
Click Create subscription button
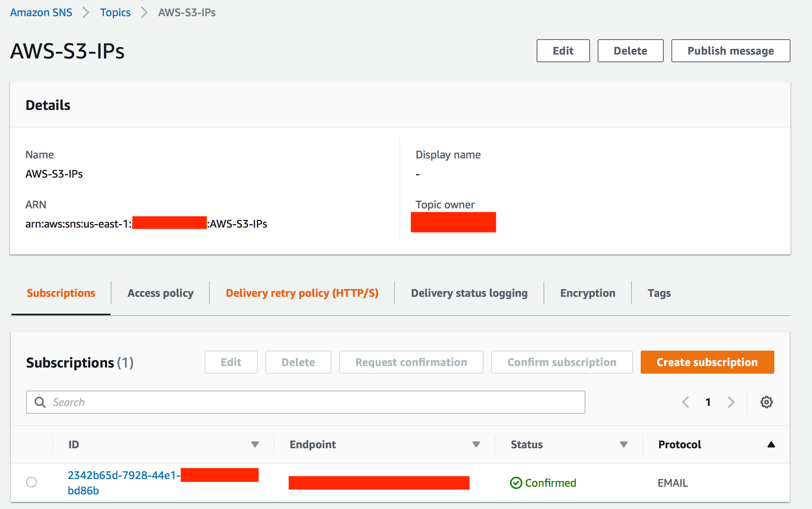(x=707, y=362)
